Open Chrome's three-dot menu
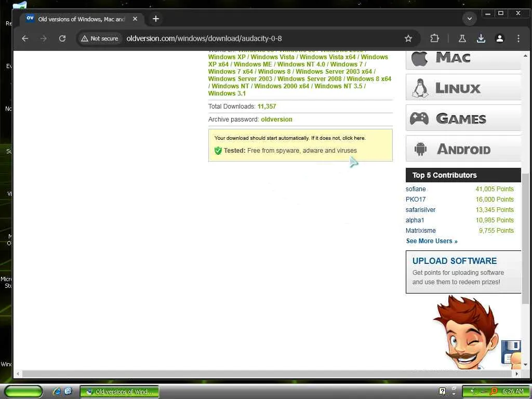 coord(518,38)
